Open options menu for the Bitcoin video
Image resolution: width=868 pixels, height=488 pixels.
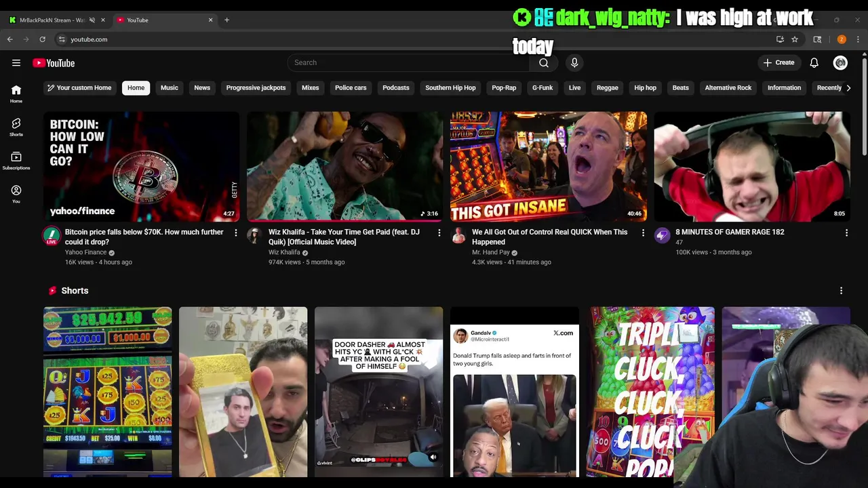coord(236,232)
